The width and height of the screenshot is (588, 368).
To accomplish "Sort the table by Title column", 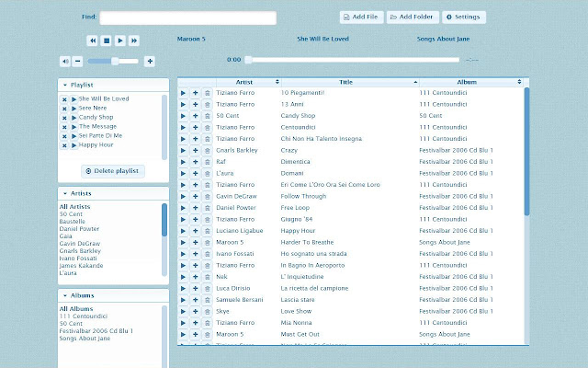I will pyautogui.click(x=350, y=82).
